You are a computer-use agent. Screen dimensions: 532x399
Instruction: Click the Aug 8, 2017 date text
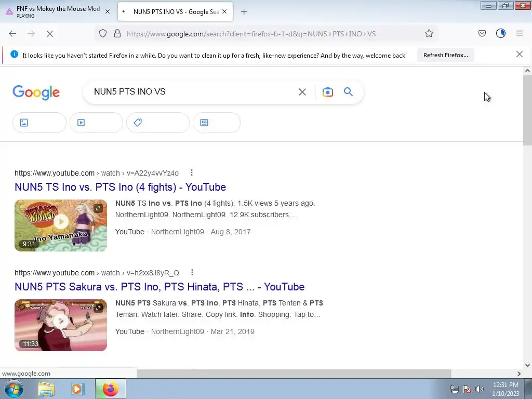231,232
